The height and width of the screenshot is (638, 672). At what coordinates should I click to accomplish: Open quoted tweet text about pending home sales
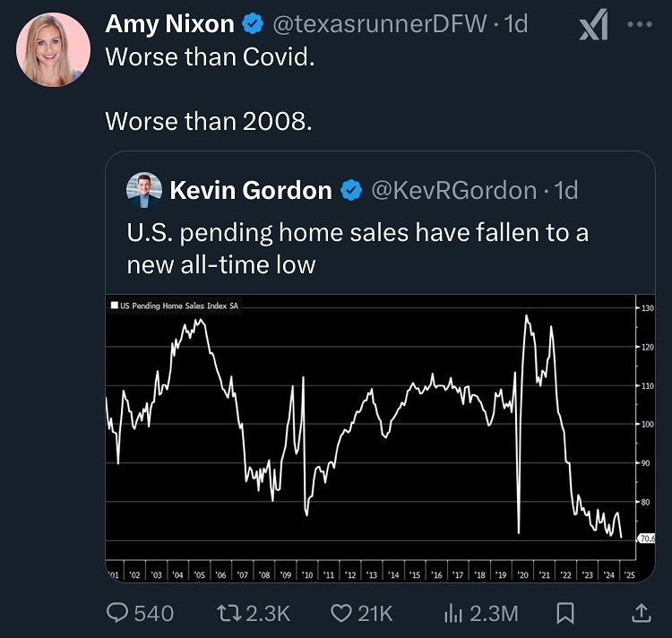[357, 248]
